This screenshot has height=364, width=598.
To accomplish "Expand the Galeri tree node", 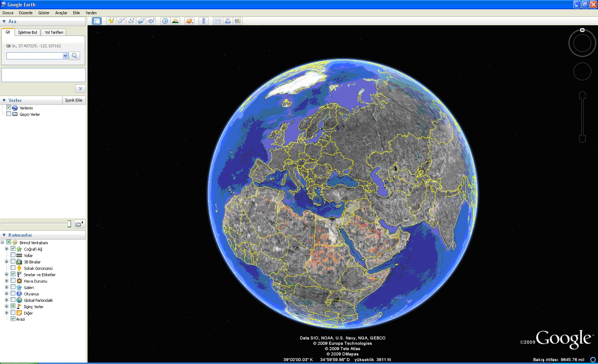I will tap(6, 287).
